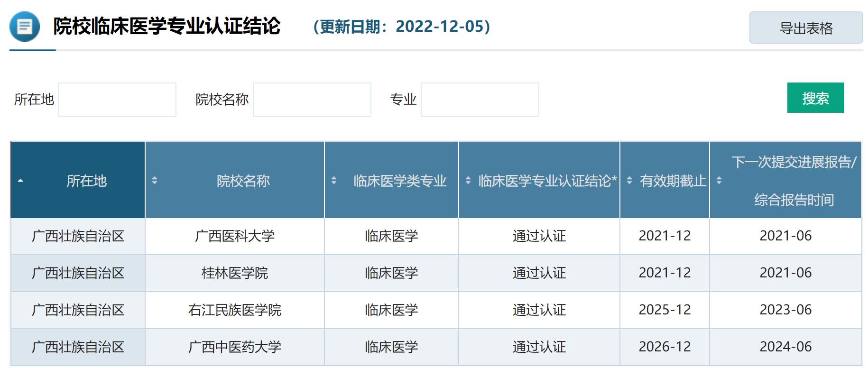Focus the 院校名称 filter input field

tap(312, 100)
